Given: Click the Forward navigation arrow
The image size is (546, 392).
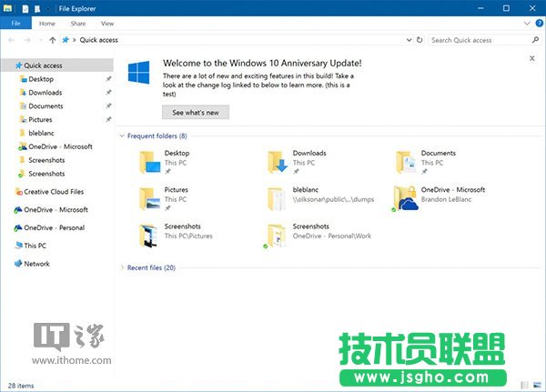Looking at the screenshot, I should coord(27,40).
